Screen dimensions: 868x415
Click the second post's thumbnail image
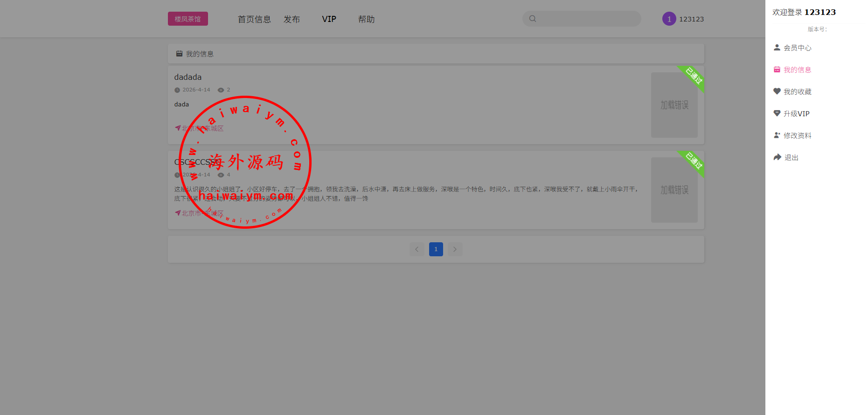click(674, 190)
